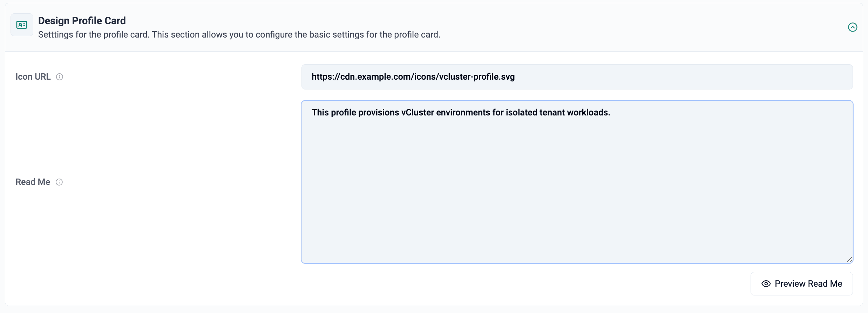Select the Read Me field label
Screen dimensions: 868x313
(x=33, y=182)
